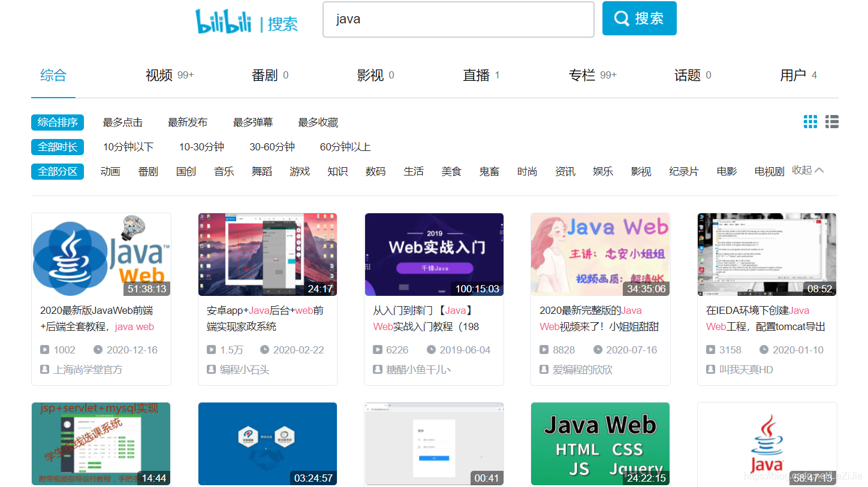
Task: Filter category to 纪录片
Action: pos(684,171)
